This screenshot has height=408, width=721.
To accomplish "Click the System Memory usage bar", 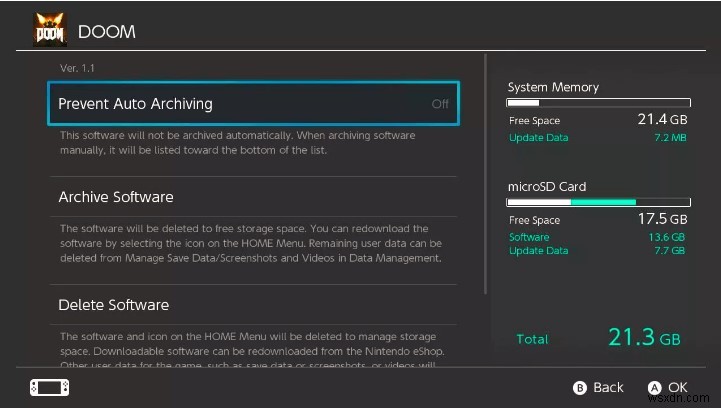I will pyautogui.click(x=598, y=103).
